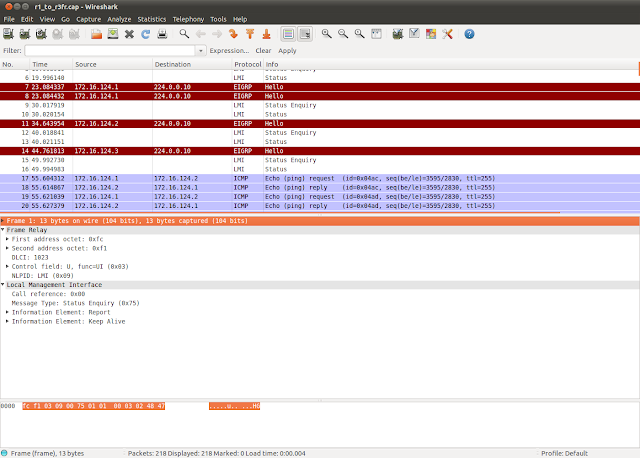Save this capture file as
640x458 pixels.
113,34
